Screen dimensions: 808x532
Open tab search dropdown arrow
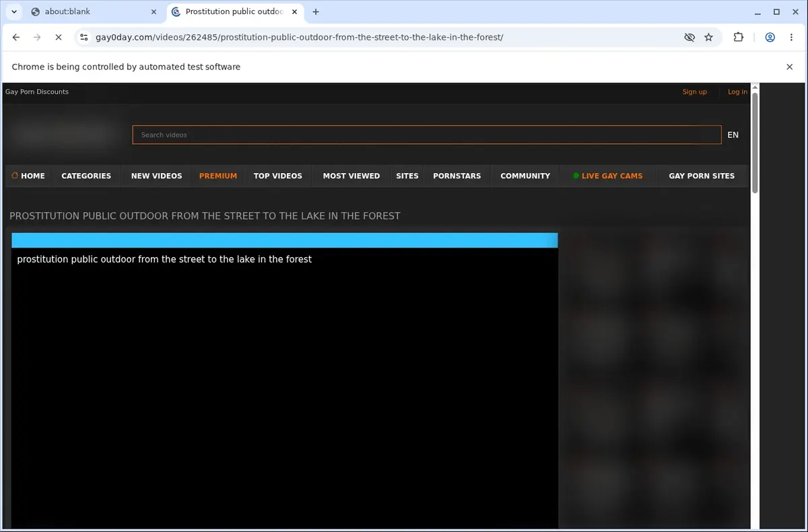click(14, 11)
